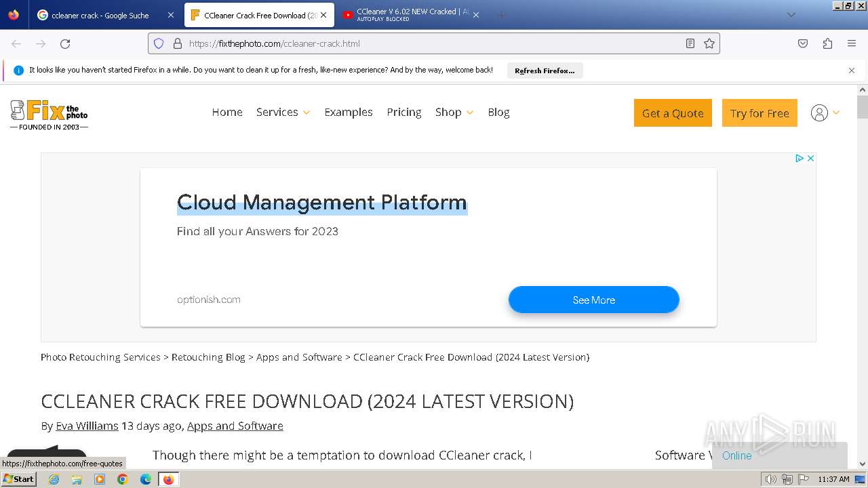Click the browser back arrow
The image size is (868, 488).
pyautogui.click(x=16, y=43)
